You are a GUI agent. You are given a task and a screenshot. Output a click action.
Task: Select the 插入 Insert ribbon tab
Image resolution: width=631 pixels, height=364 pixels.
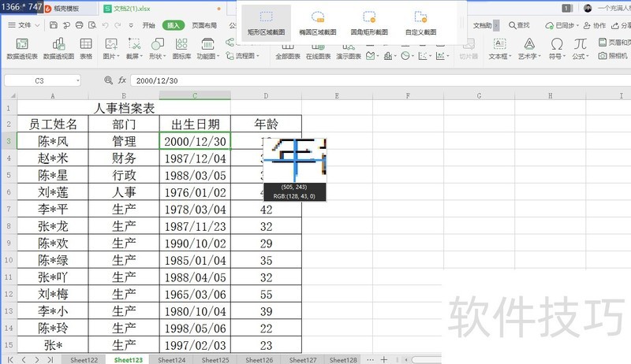[174, 25]
